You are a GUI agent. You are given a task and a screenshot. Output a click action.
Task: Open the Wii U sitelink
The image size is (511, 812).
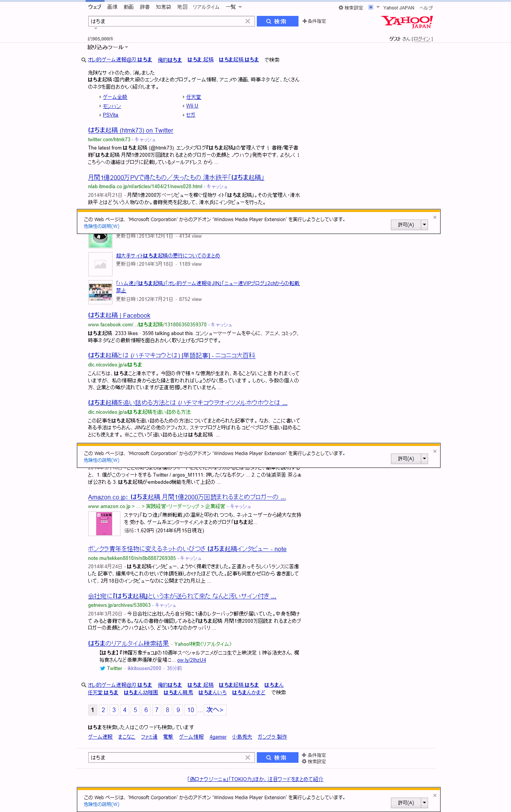pyautogui.click(x=192, y=106)
